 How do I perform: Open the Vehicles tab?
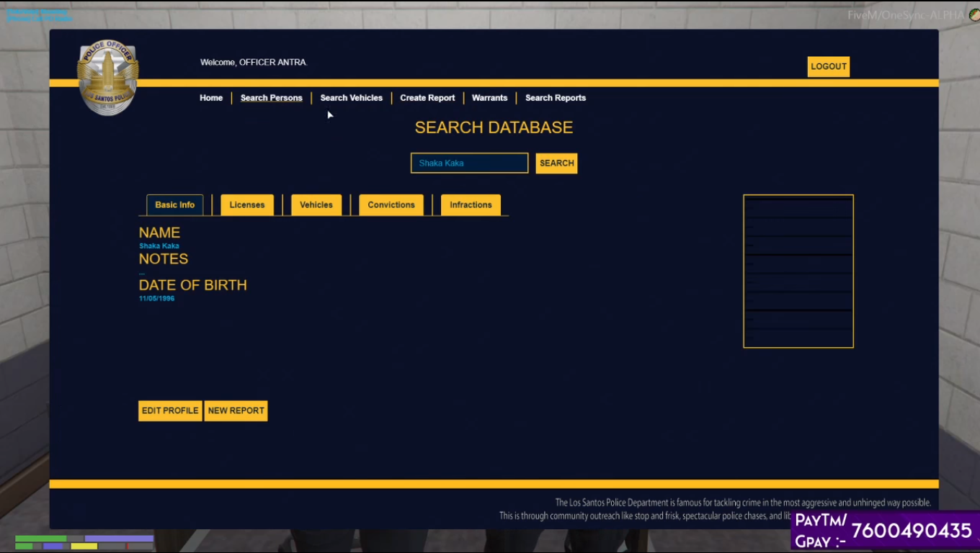pyautogui.click(x=316, y=204)
